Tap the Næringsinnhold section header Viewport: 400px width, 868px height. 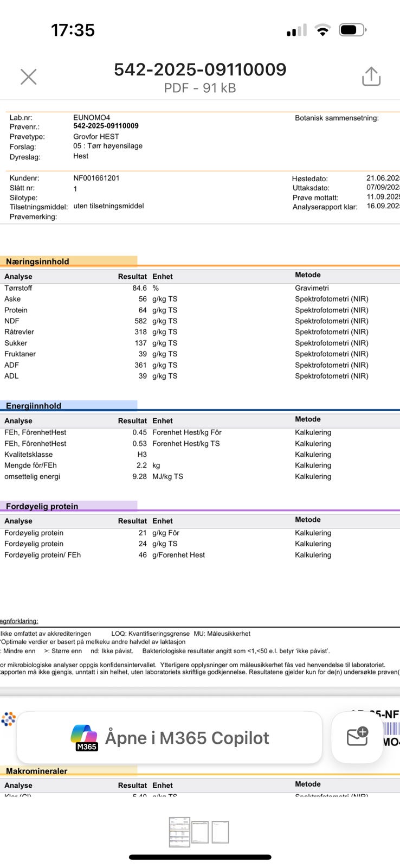(37, 261)
